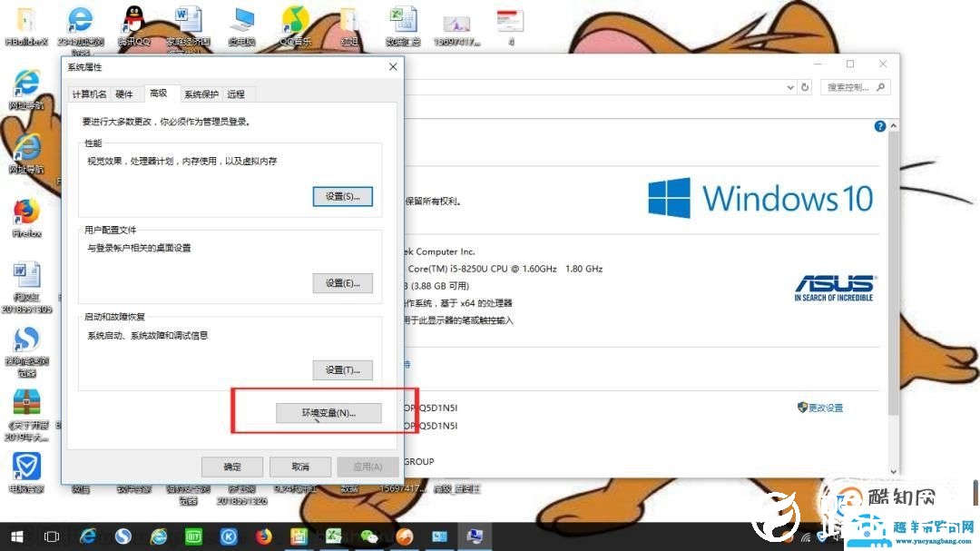Click the control panel search box
The image size is (980, 551).
tap(851, 87)
